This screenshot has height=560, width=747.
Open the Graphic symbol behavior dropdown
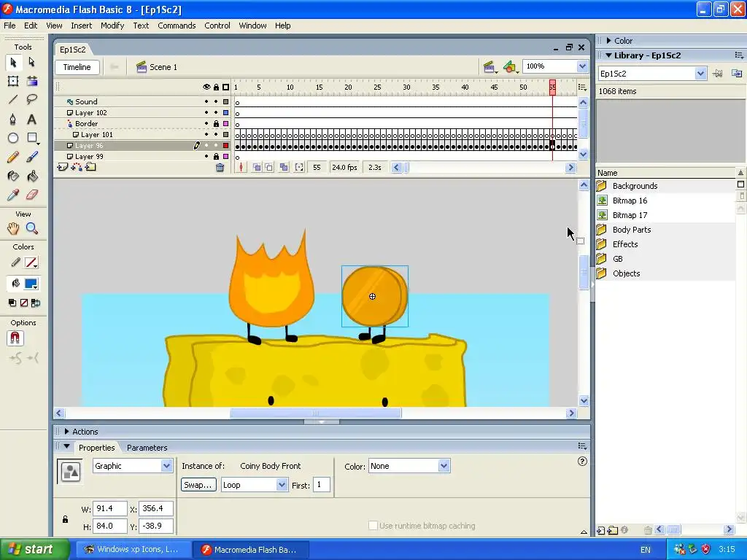(166, 466)
